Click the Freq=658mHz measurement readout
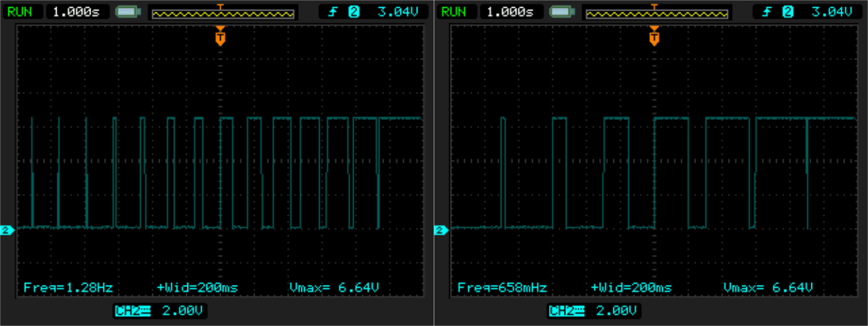This screenshot has width=868, height=326. point(502,288)
